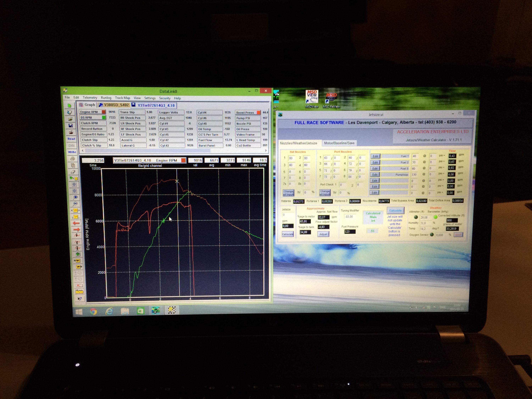
Task: Click Edit button for Pumploop
Action: pyautogui.click(x=375, y=175)
